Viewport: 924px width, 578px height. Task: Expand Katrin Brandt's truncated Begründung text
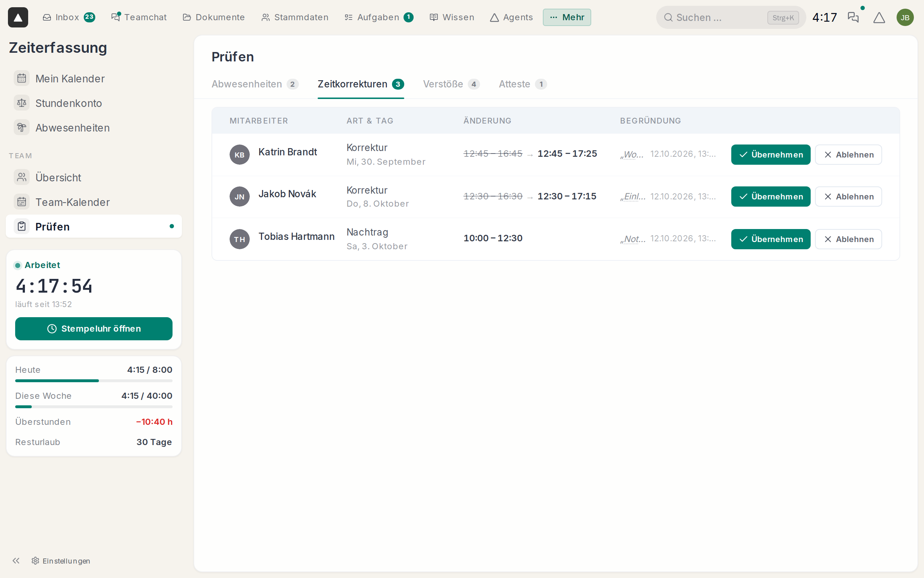coord(632,155)
